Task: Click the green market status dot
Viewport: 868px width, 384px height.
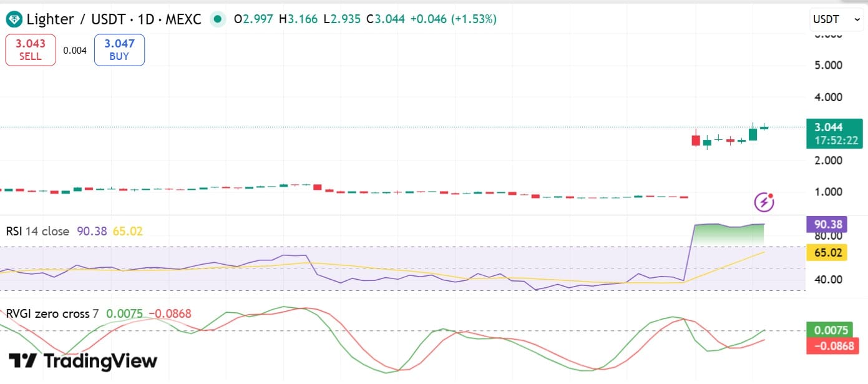Action: [x=217, y=19]
